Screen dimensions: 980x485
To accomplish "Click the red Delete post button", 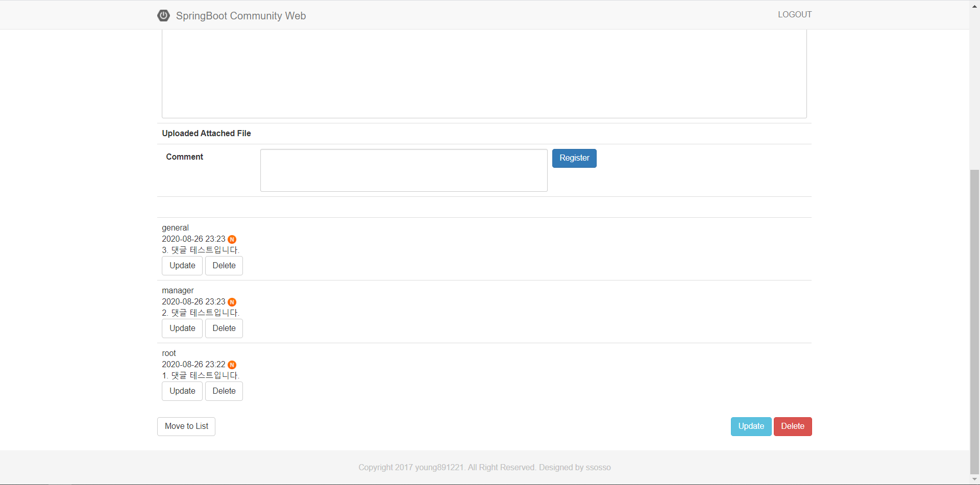I will pos(792,426).
